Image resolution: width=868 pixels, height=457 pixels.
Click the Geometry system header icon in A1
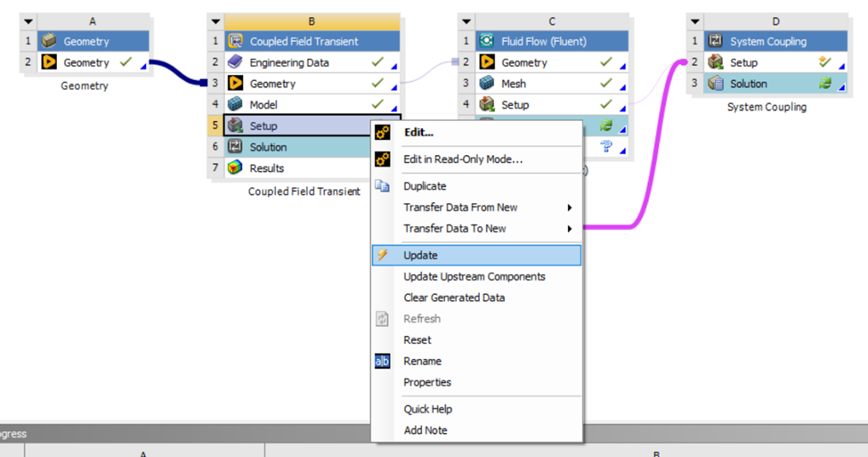[49, 41]
